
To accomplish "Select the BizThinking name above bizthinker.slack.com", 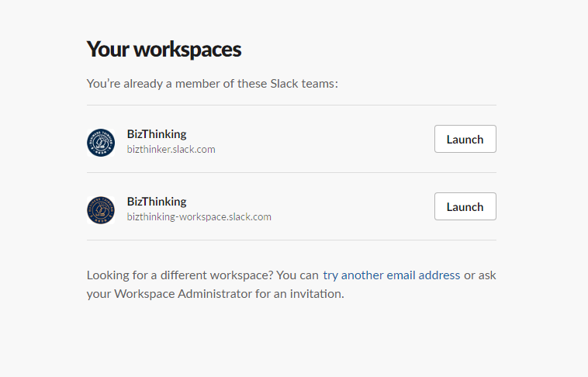I will pos(157,134).
